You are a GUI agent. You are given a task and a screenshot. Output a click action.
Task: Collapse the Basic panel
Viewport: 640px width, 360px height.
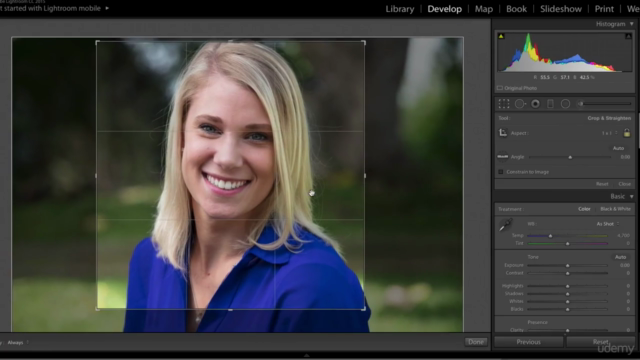pos(631,196)
